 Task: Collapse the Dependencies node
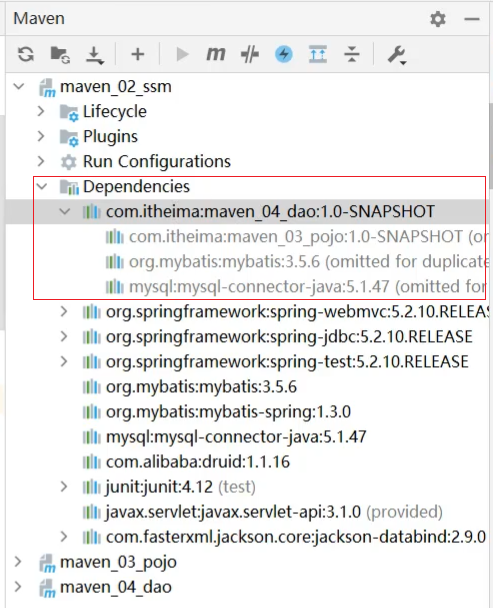pyautogui.click(x=42, y=187)
